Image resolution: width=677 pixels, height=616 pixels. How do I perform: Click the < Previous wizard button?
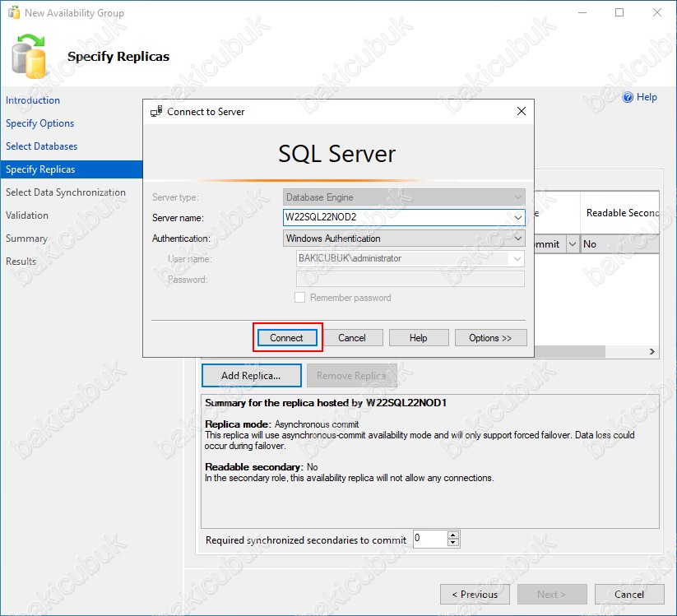coord(475,595)
